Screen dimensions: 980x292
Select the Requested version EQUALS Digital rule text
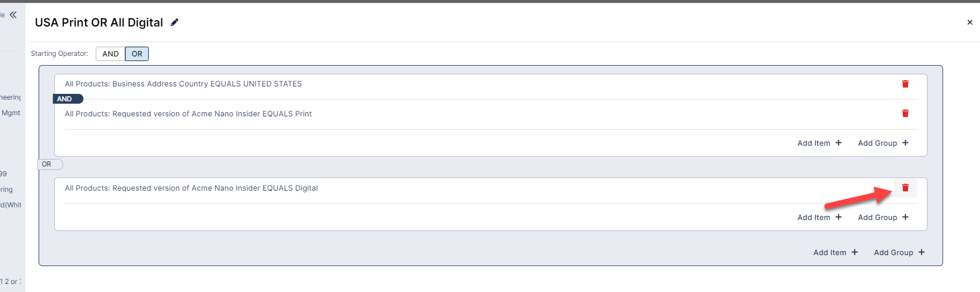(x=191, y=188)
